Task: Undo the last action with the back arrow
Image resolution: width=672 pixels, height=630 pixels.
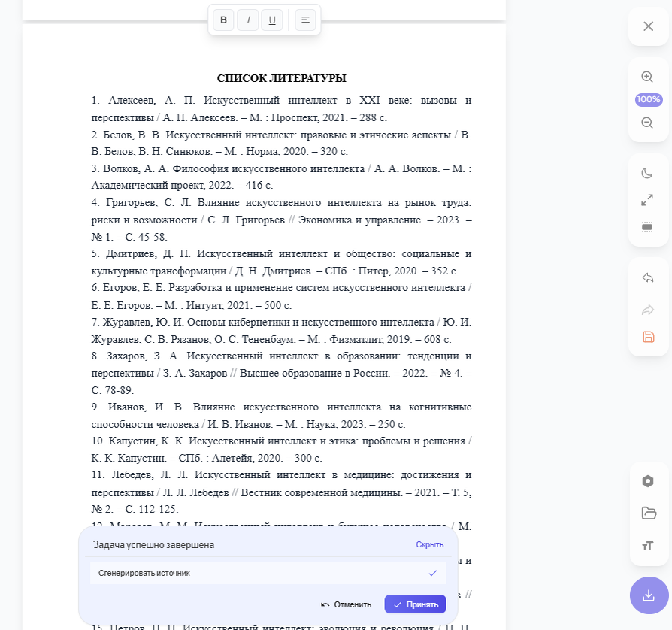Action: [648, 277]
